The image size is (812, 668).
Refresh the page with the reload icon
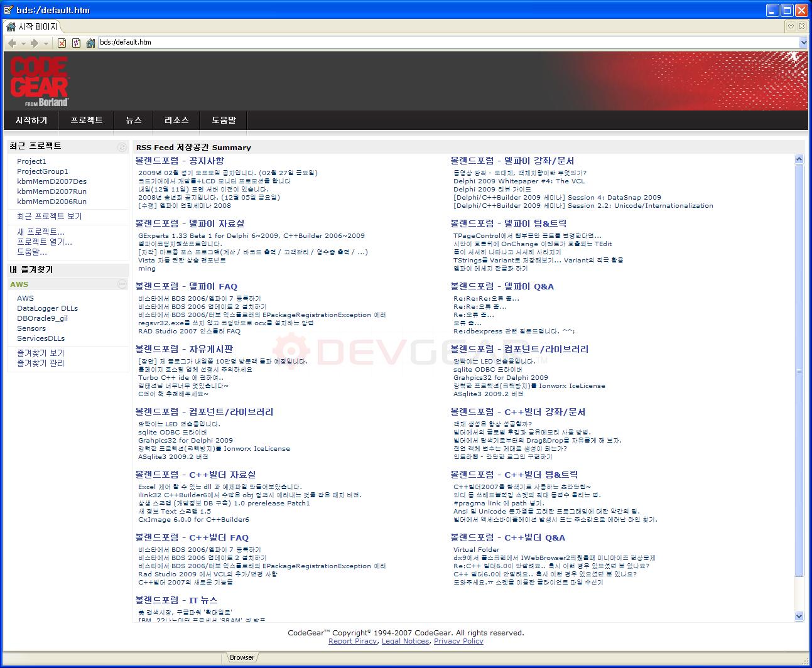(x=76, y=43)
